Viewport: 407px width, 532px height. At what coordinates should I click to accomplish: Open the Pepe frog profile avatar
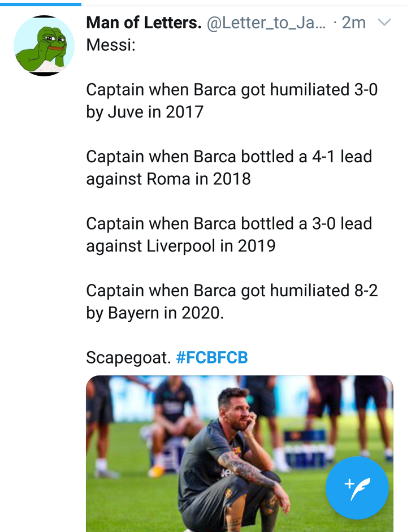(x=44, y=46)
